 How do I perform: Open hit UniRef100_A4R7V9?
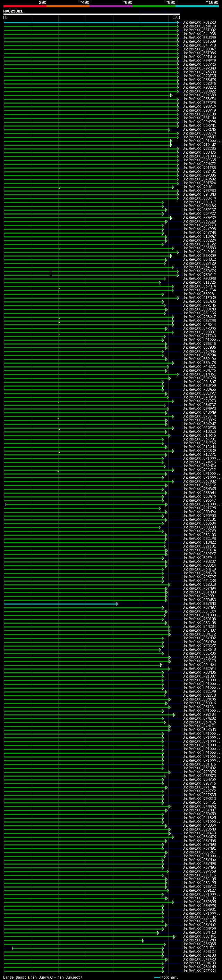(x=199, y=531)
